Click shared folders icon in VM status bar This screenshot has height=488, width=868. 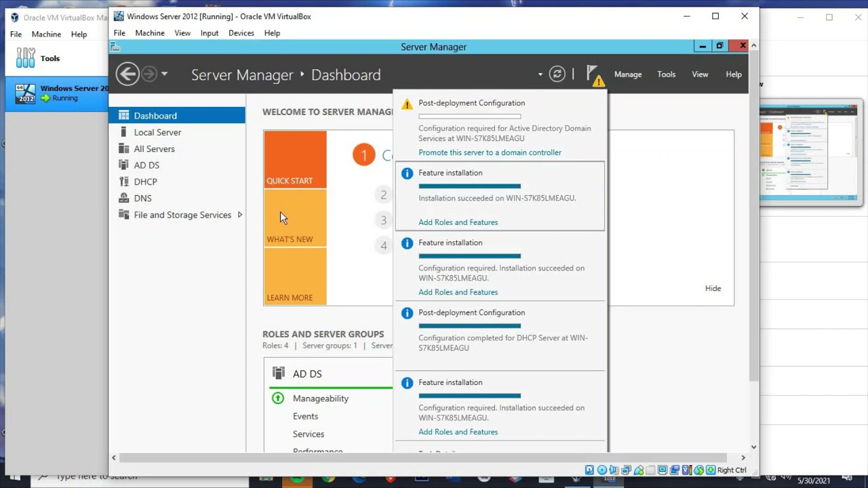[x=651, y=470]
